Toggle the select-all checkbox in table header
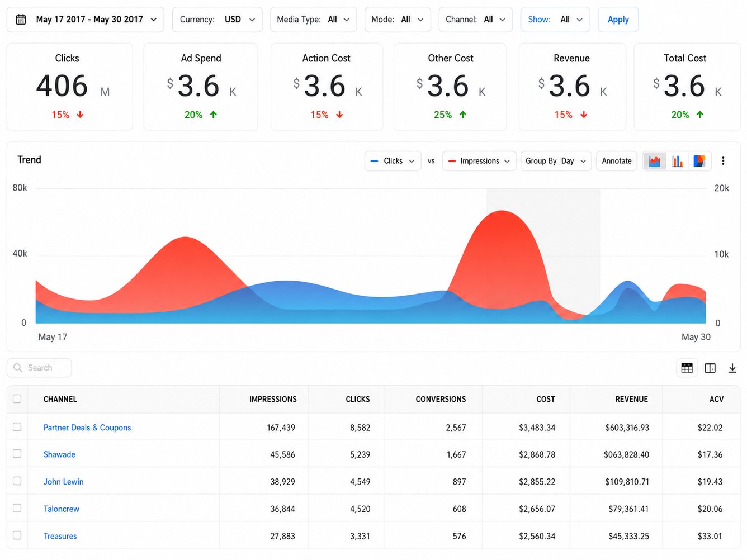Screen dimensions: 747x560 point(17,399)
